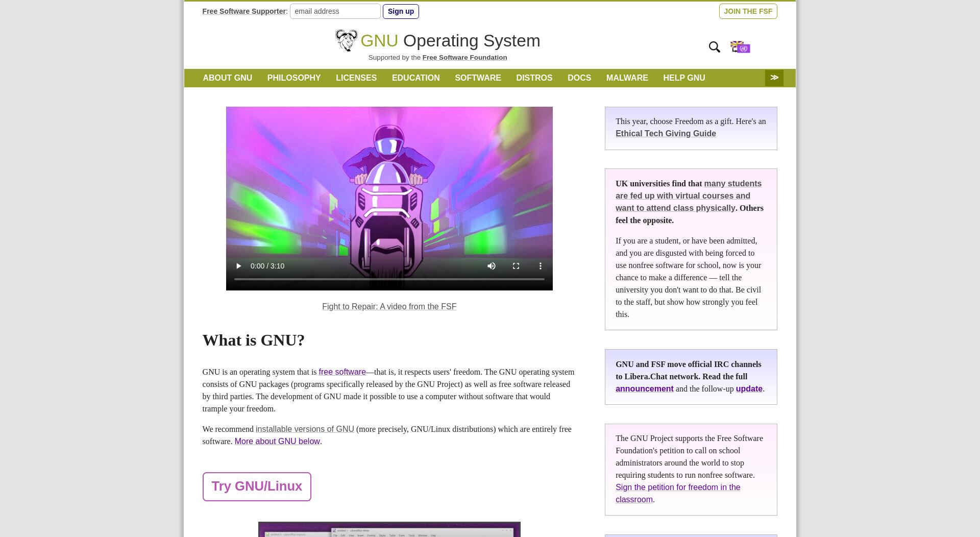Open the SOFTWARE menu item
Viewport: 980px width, 537px height.
click(x=478, y=78)
